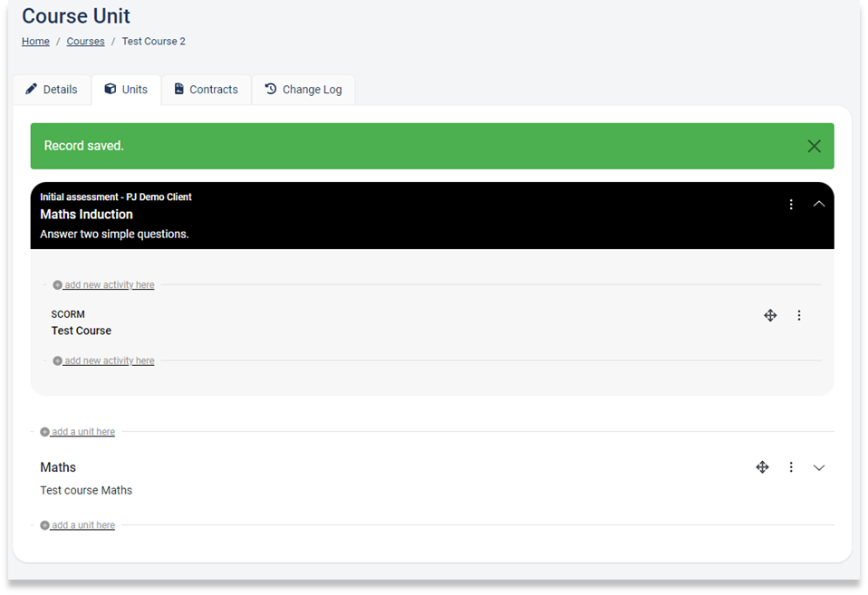Screen dimensions: 868x595
Task: Open the Maths unit options menu
Action: pyautogui.click(x=791, y=467)
